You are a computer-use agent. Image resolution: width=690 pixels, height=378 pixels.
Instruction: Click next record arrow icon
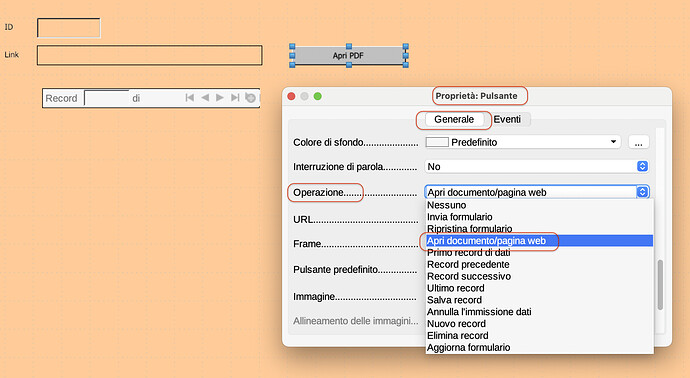coord(220,98)
